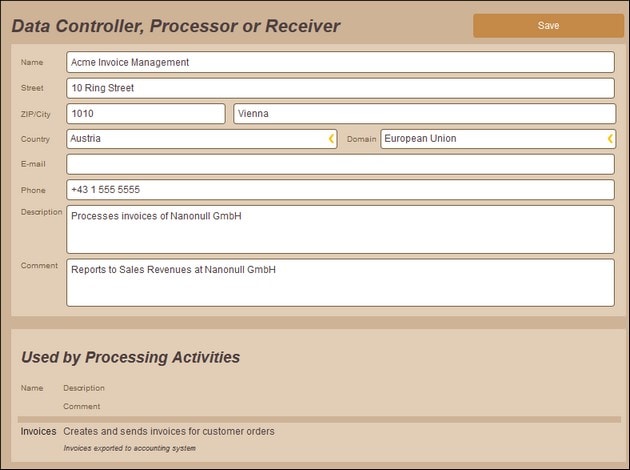Image resolution: width=630 pixels, height=470 pixels.
Task: Click the Phone field with +43 1 555 5555
Action: [340, 190]
